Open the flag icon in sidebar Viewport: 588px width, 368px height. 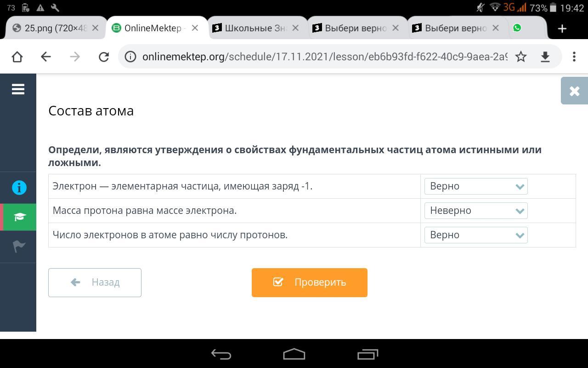coord(19,246)
